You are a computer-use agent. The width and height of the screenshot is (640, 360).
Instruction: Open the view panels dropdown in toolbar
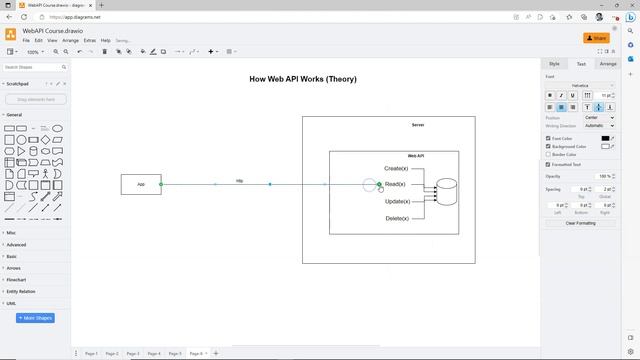[12, 52]
